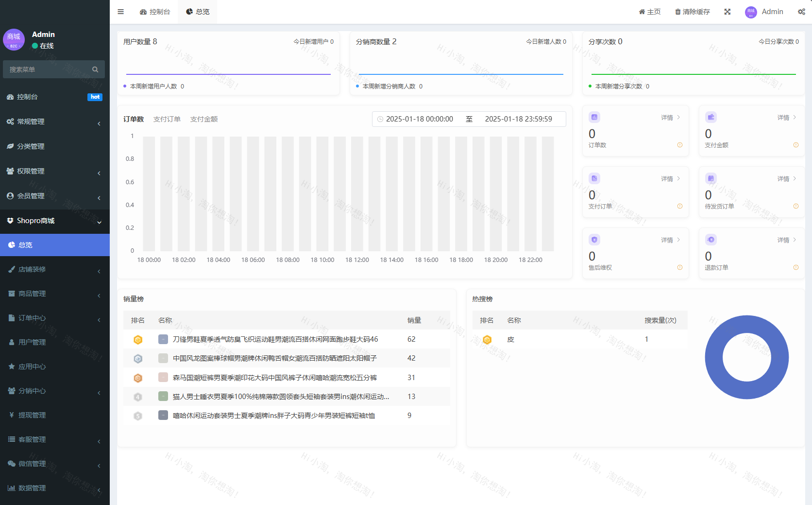812x505 pixels.
Task: Toggle the sidebar hamburger menu icon
Action: (121, 12)
